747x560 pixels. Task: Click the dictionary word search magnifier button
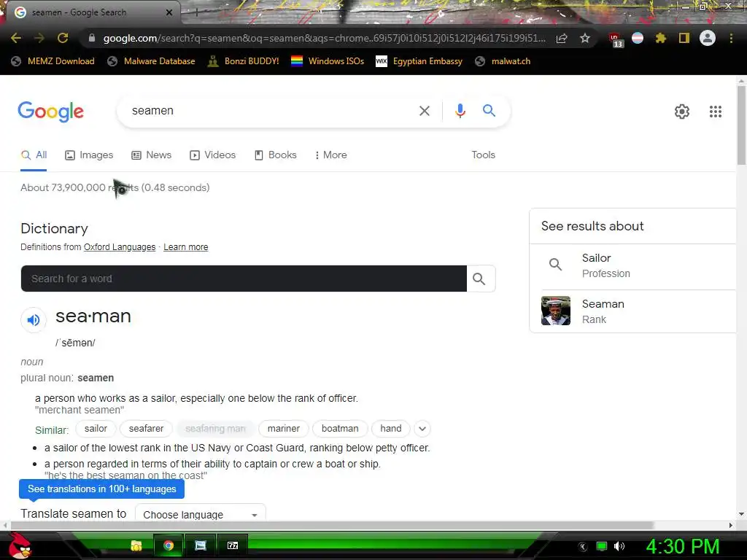pos(480,279)
